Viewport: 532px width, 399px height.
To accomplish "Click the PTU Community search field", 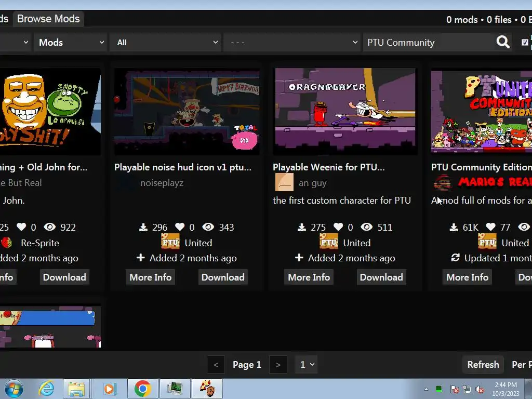I will [x=429, y=43].
